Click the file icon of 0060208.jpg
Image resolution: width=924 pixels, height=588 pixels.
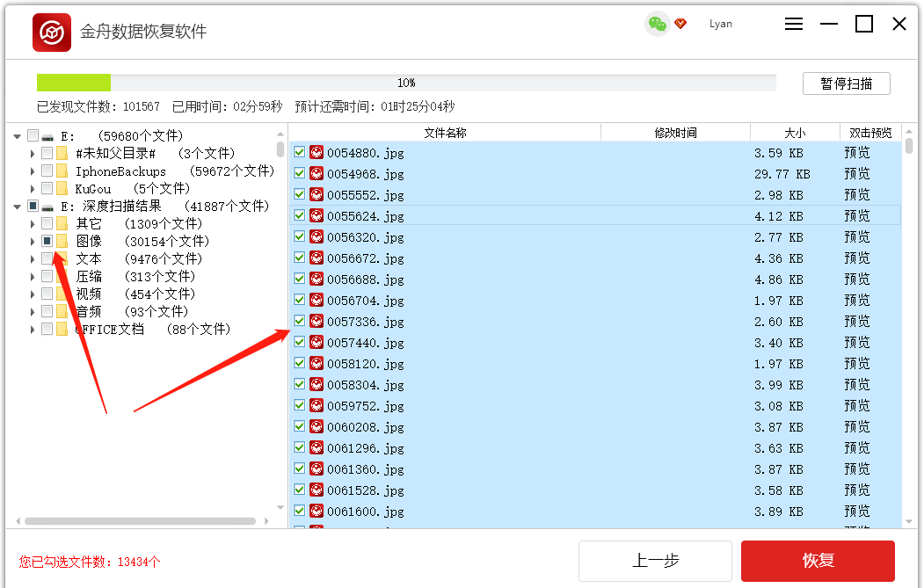click(x=317, y=427)
